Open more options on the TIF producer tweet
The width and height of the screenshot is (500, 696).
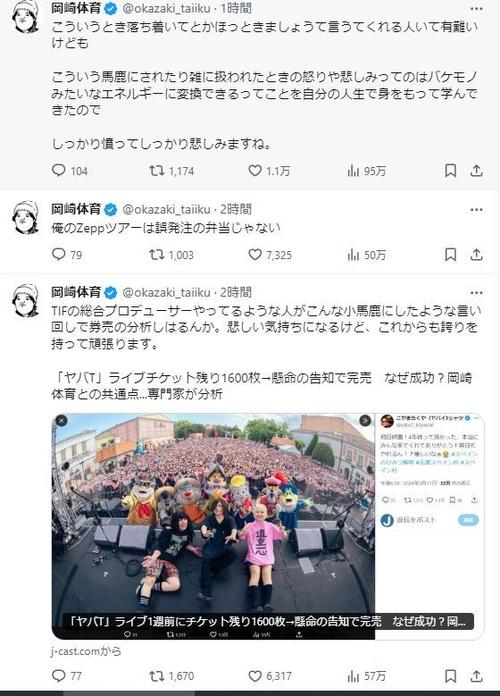[476, 293]
